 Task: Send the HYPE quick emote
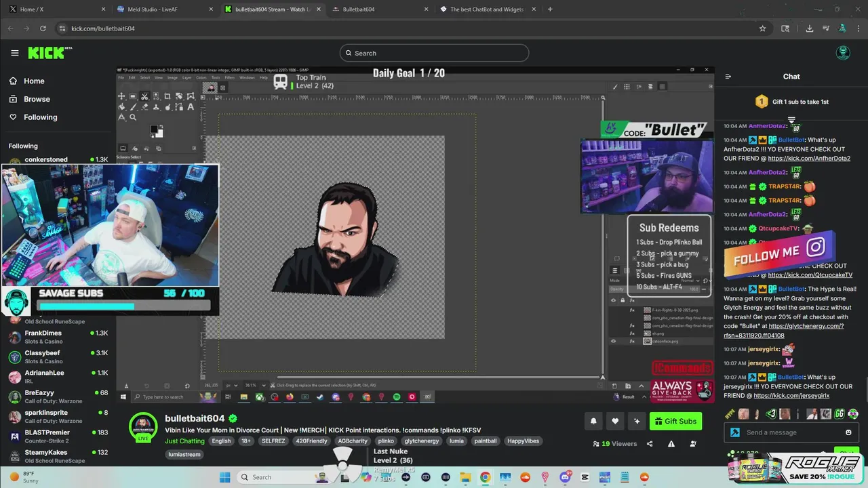730,413
